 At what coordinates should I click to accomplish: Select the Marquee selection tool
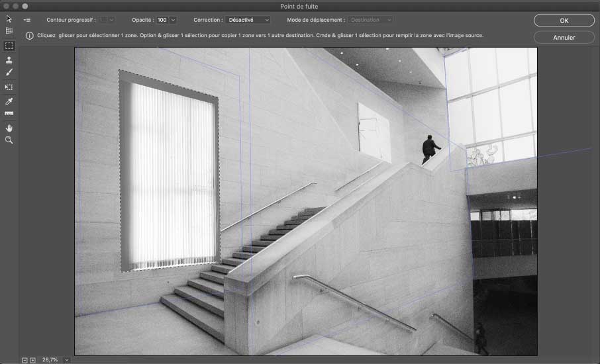coord(9,46)
